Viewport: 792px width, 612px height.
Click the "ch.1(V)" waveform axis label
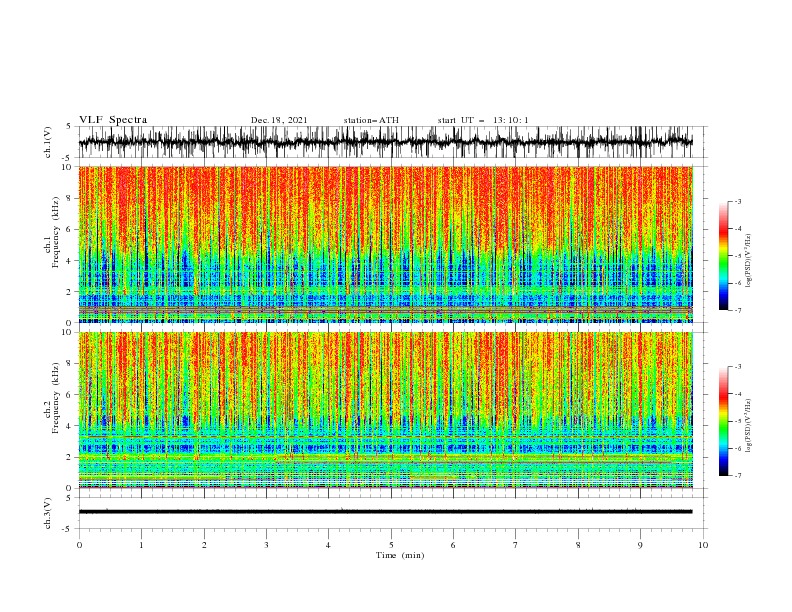pyautogui.click(x=48, y=142)
